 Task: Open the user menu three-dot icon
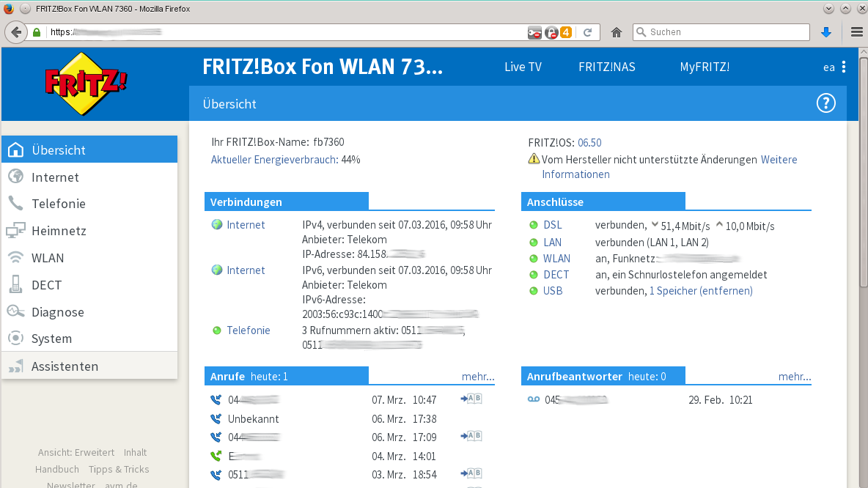(843, 67)
